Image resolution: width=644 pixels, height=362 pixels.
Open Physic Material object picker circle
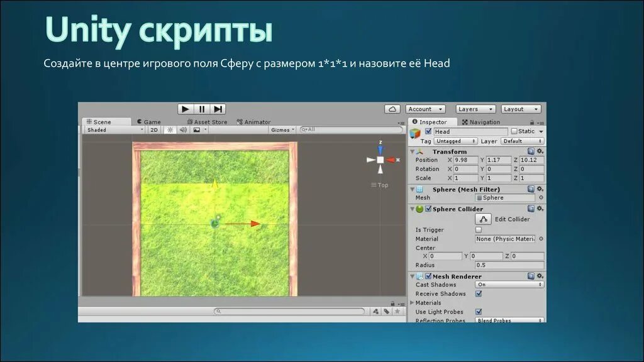[x=541, y=239]
